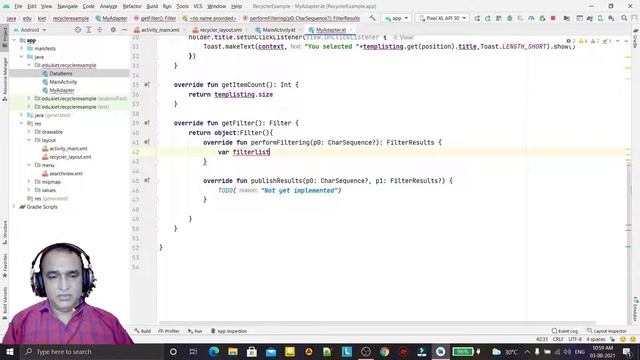Open the Build tool window
The image size is (640, 360).
tap(143, 331)
